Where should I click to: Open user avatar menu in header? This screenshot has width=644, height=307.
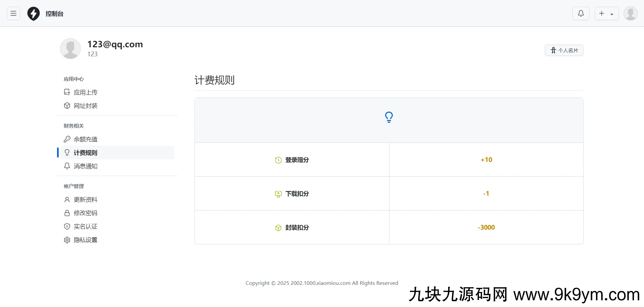point(630,13)
